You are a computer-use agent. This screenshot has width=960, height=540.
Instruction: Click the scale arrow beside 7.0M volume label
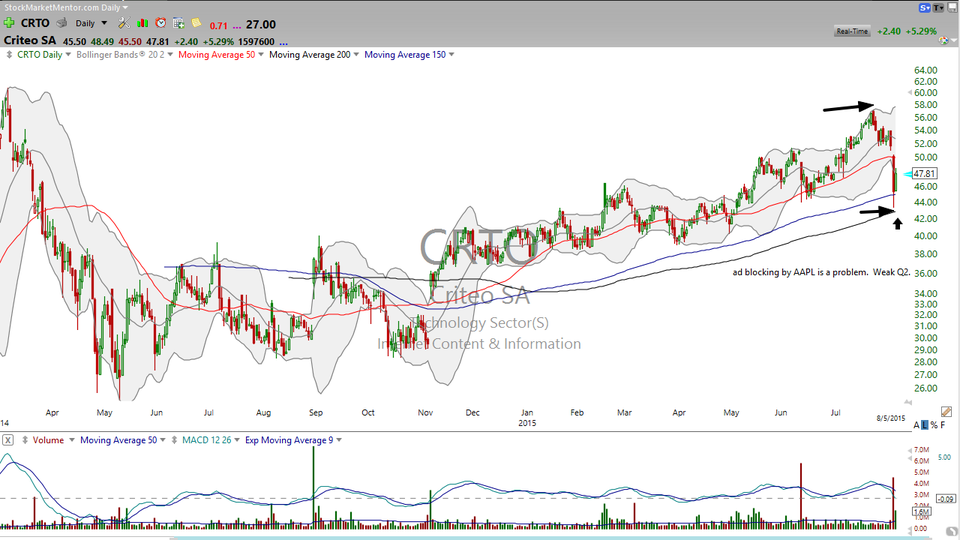909,451
